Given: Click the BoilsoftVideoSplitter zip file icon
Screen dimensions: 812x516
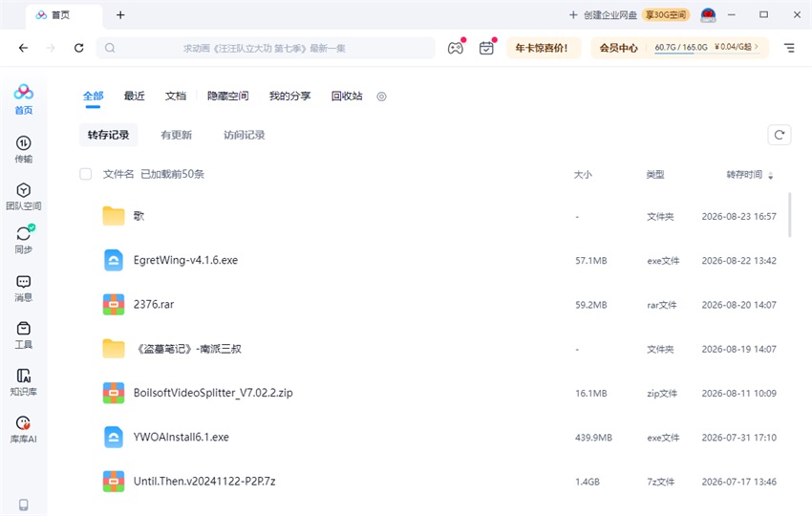Looking at the screenshot, I should pyautogui.click(x=114, y=393).
